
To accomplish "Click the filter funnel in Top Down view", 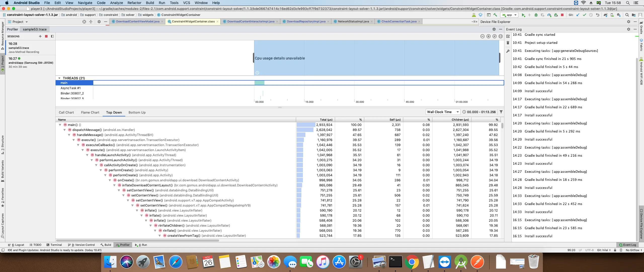I will pos(501,112).
